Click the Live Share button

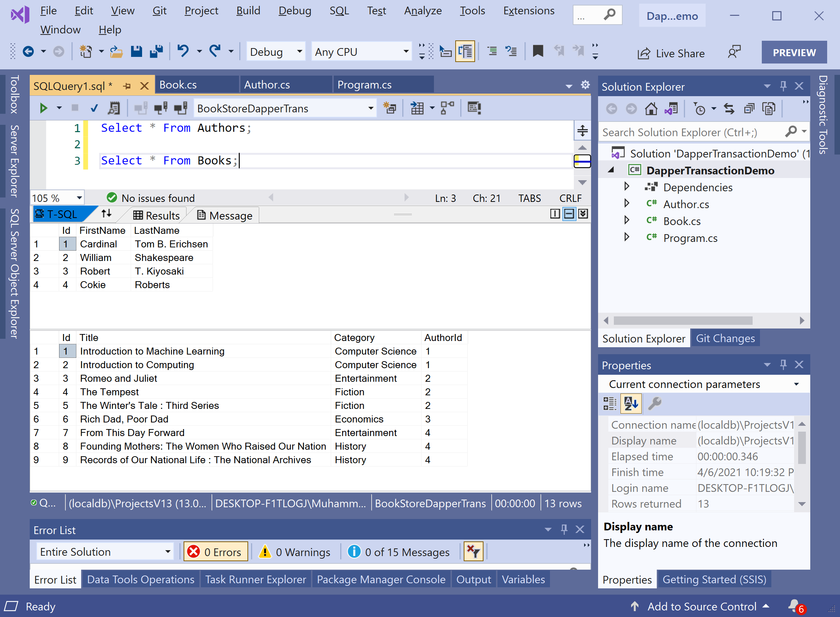pos(671,54)
